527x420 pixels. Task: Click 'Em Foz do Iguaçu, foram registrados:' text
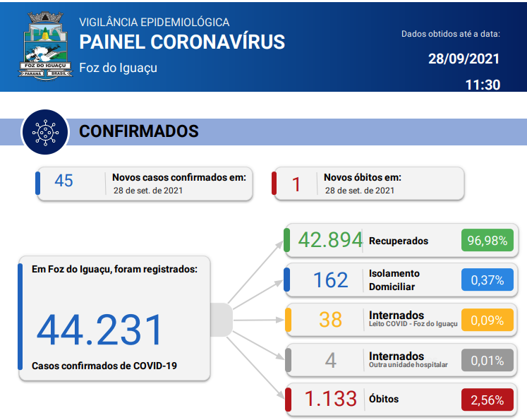click(x=114, y=270)
